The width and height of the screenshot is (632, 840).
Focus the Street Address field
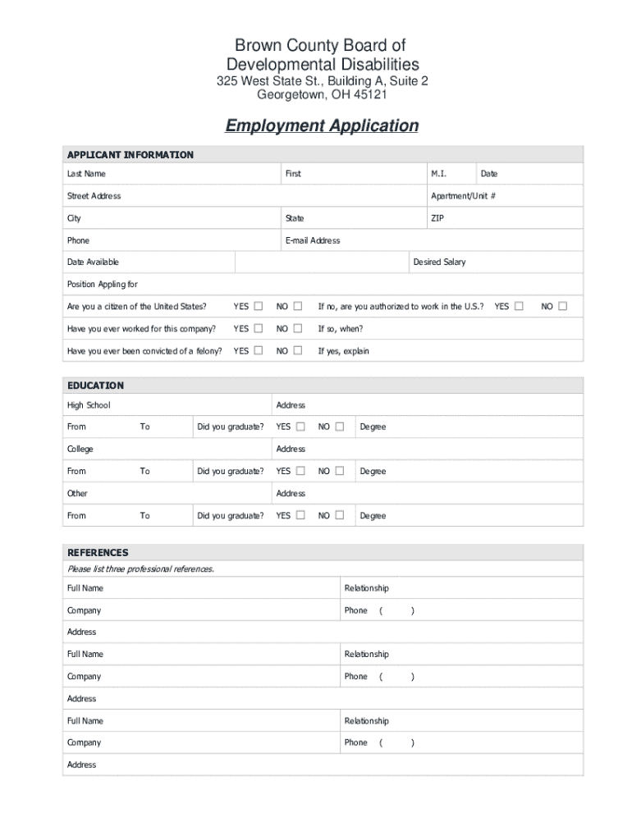271,196
